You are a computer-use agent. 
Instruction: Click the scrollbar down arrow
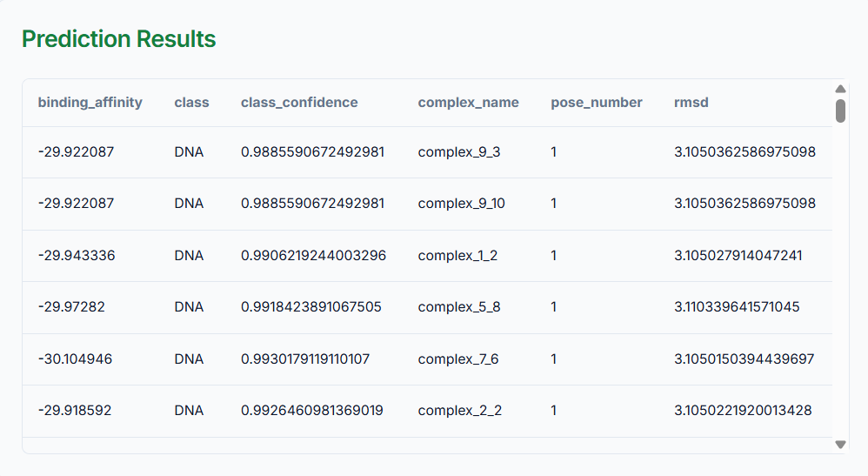coord(840,444)
